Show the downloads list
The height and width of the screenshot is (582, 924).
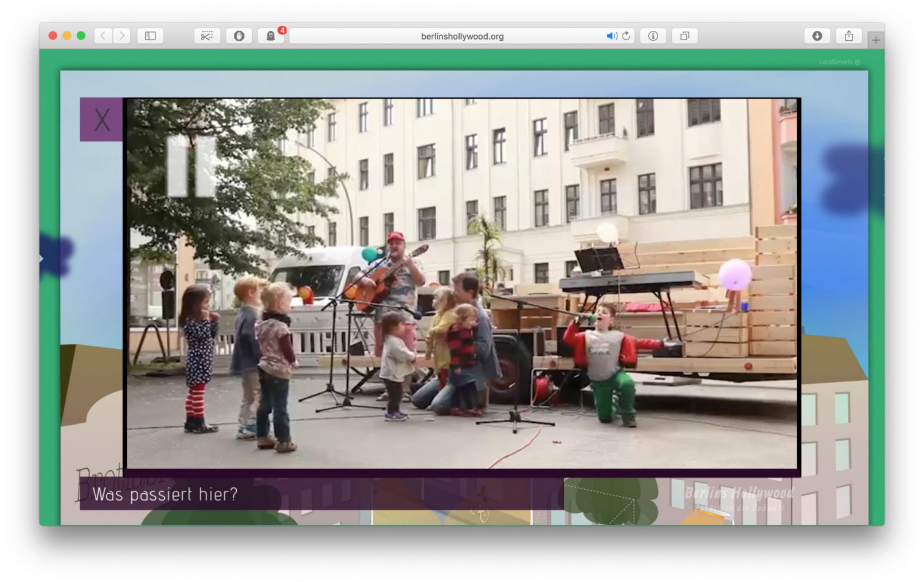[817, 36]
